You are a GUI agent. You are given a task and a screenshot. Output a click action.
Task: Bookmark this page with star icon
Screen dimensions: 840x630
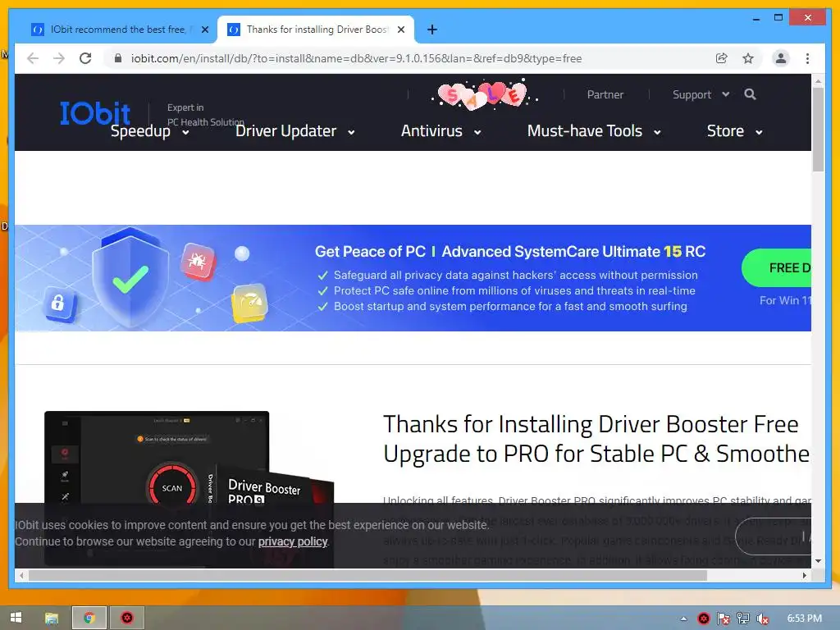748,58
